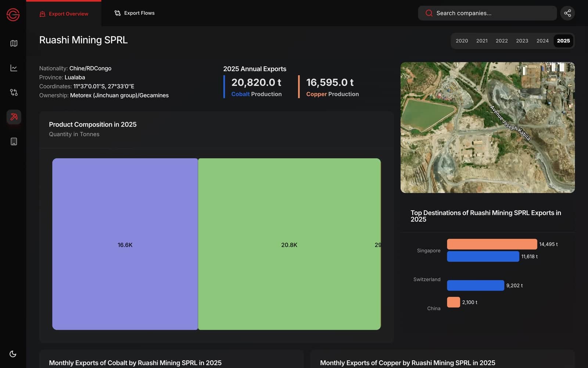The width and height of the screenshot is (588, 368).
Task: Click the Export Overview tab icon
Action: [43, 14]
